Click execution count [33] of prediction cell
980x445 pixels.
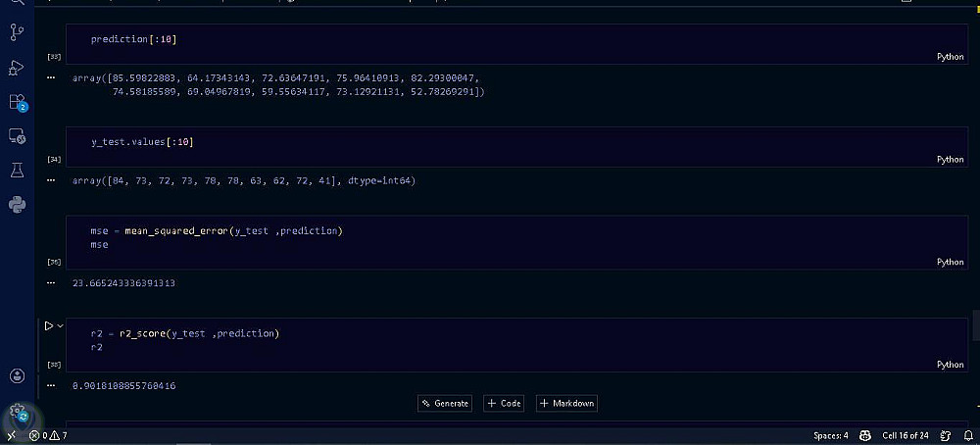54,57
